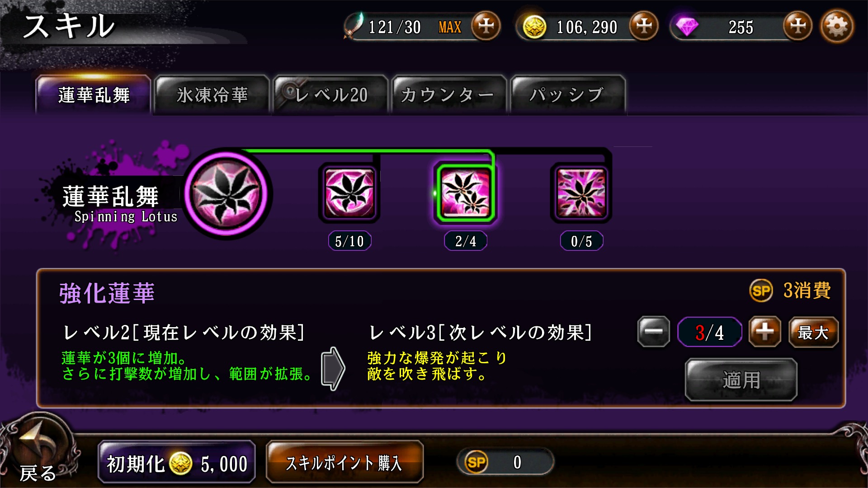Select the skill node showing 5/10
Screen dimensions: 868x488
pyautogui.click(x=349, y=193)
